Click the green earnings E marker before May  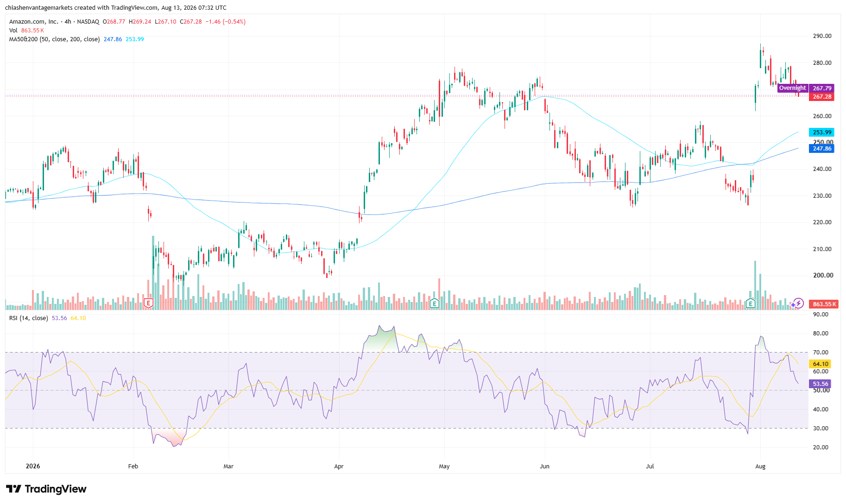434,303
